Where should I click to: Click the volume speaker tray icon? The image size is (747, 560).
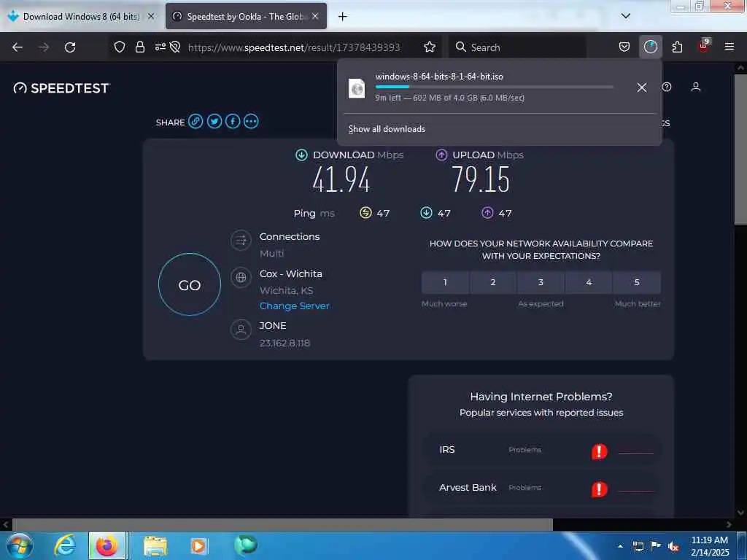[x=673, y=546]
